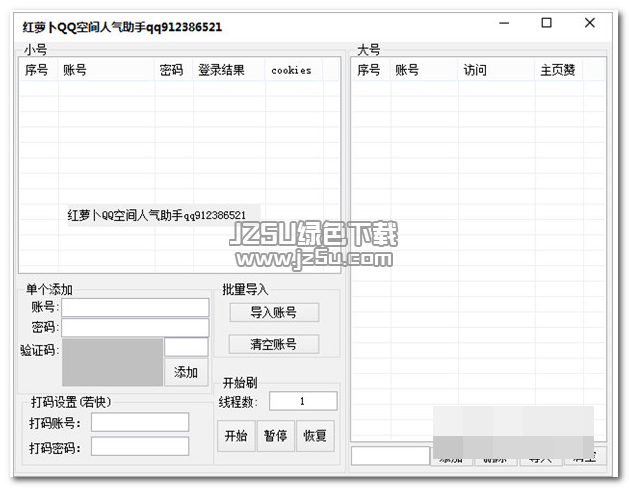Click the cookies column header

[x=294, y=70]
